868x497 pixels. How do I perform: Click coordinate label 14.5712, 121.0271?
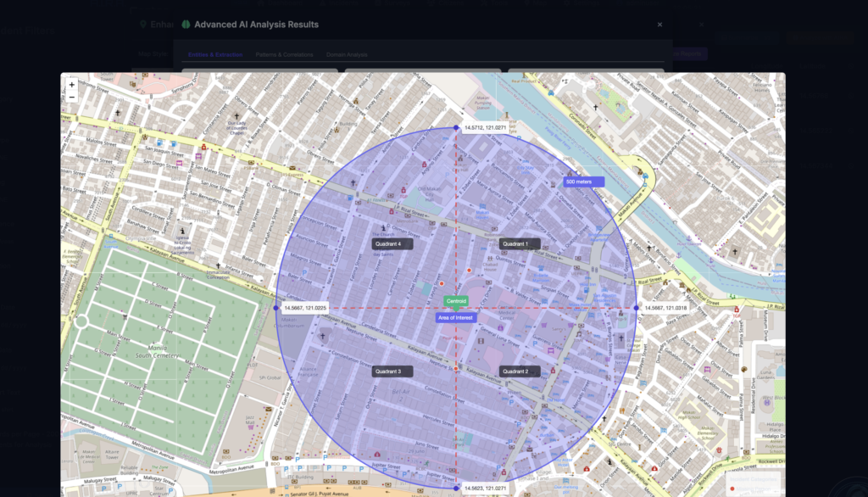485,127
